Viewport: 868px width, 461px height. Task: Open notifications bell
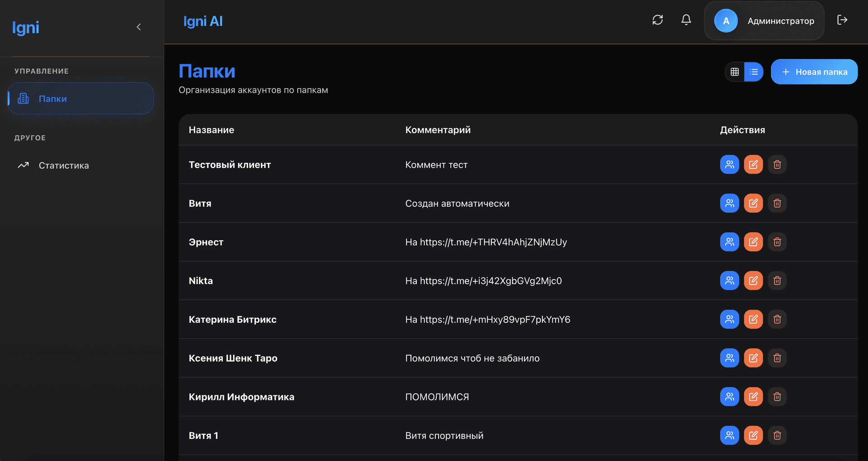pos(686,20)
